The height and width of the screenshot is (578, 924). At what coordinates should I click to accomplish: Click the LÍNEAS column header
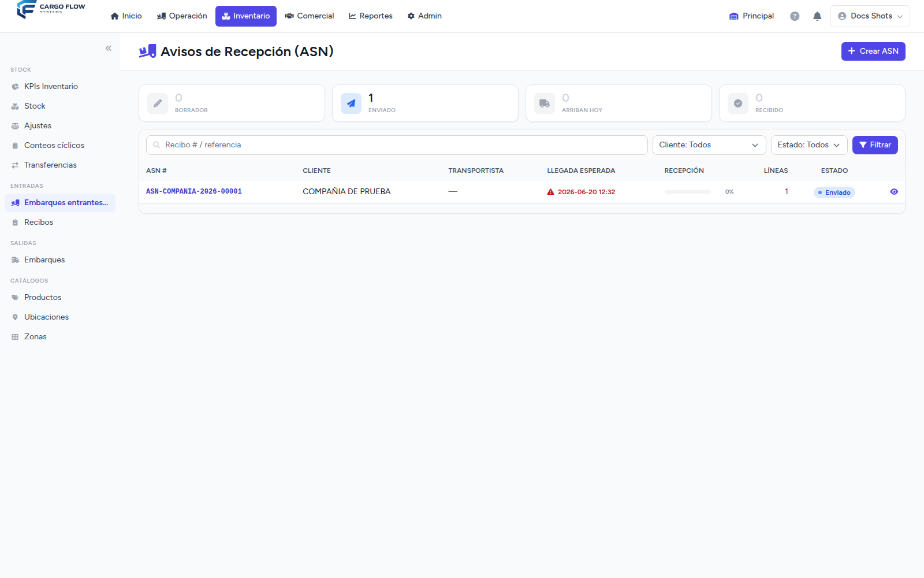pos(776,171)
